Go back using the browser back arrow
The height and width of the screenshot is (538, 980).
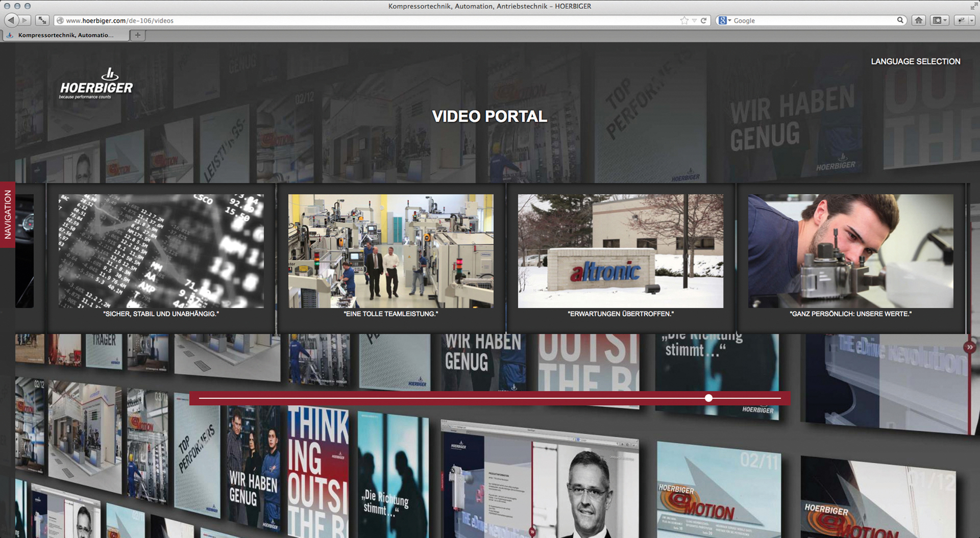[x=11, y=20]
